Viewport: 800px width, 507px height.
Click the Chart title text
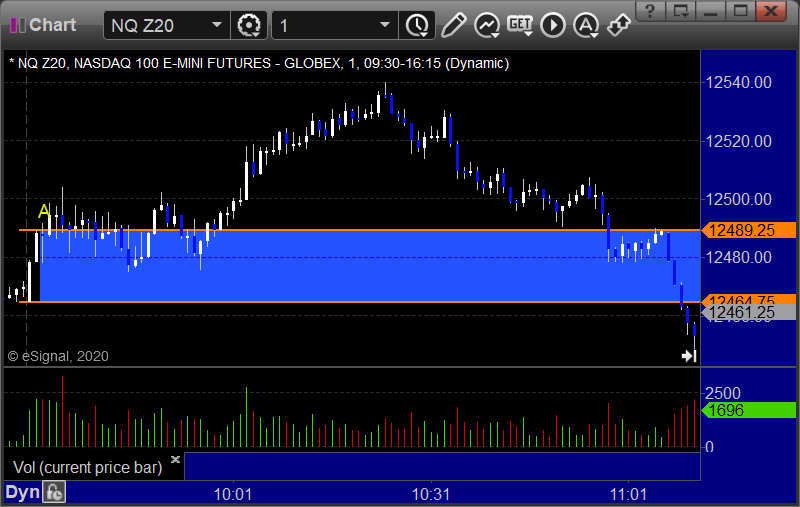(53, 25)
